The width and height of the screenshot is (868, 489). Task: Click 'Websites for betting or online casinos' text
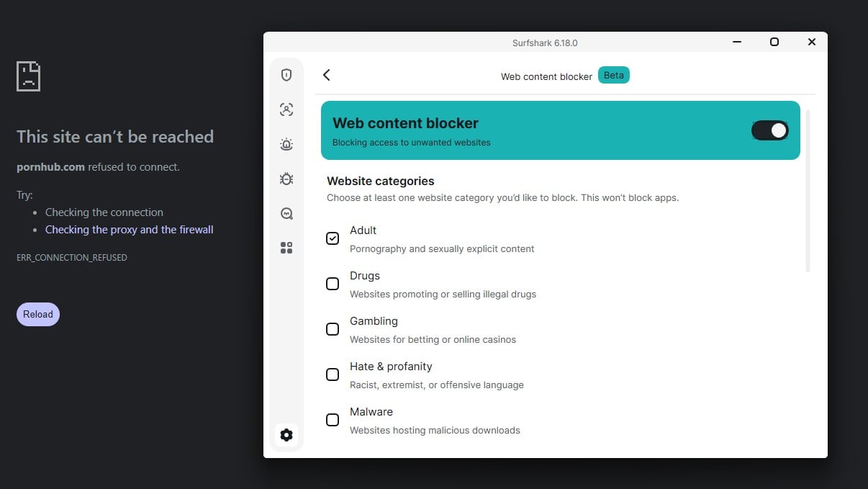click(433, 340)
